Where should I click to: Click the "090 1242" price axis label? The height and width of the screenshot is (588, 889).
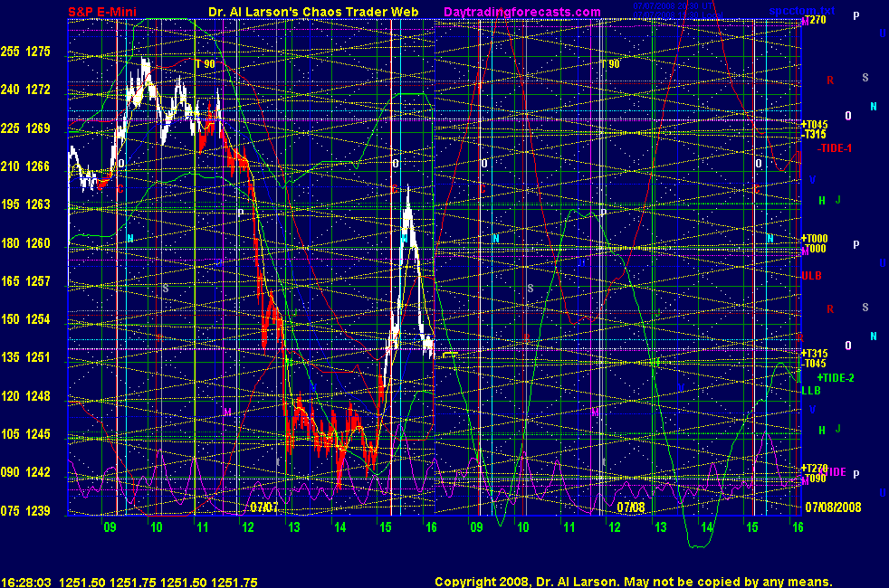point(25,472)
